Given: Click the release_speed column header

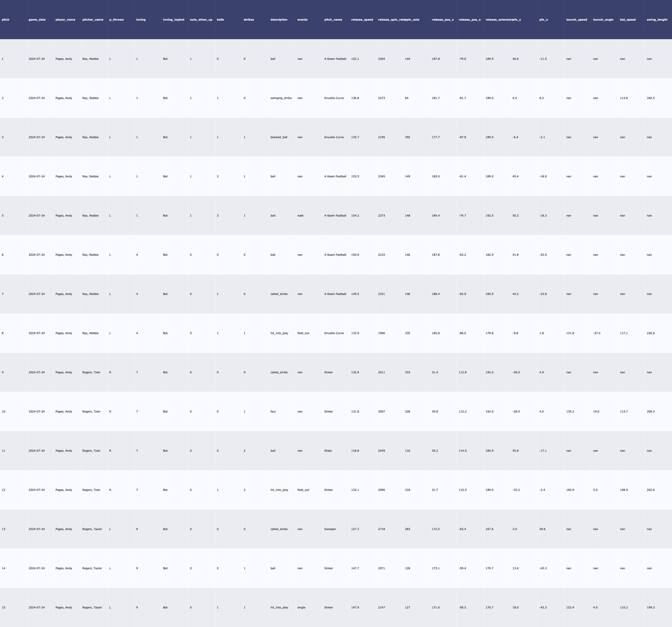Looking at the screenshot, I should (362, 20).
